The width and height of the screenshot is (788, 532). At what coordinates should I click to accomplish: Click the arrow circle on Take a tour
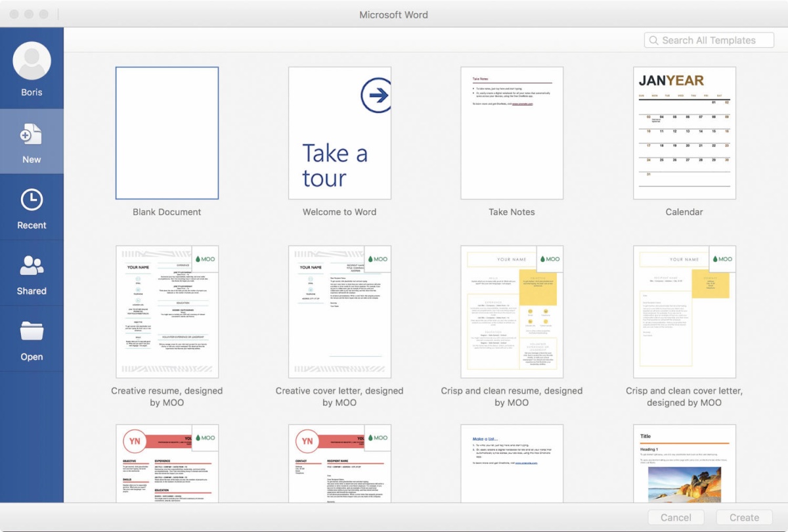tap(377, 96)
